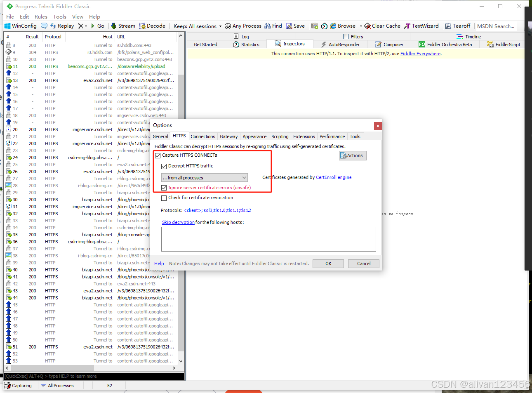Open the View menu

78,17
